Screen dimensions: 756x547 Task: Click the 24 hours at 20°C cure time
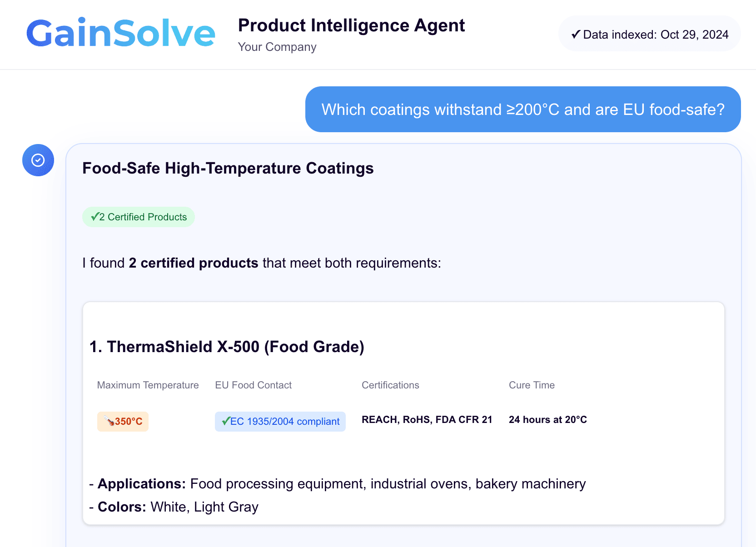[x=547, y=420]
